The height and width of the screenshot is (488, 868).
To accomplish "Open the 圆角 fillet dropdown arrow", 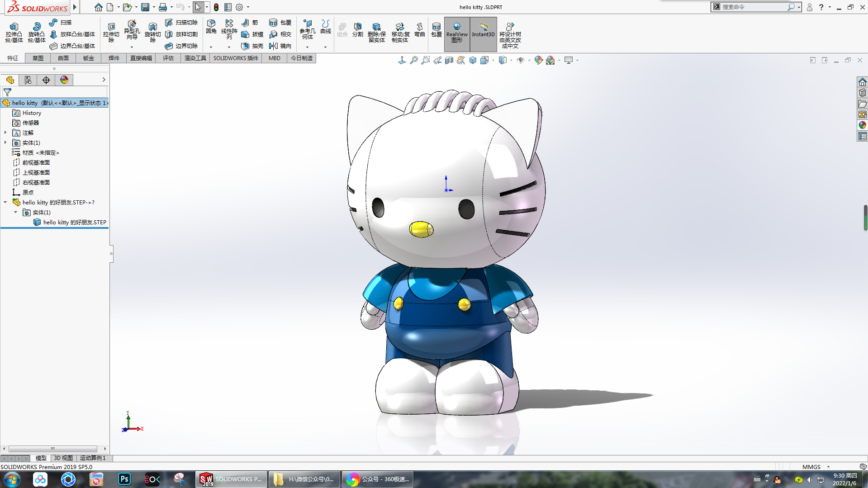I will 211,47.
